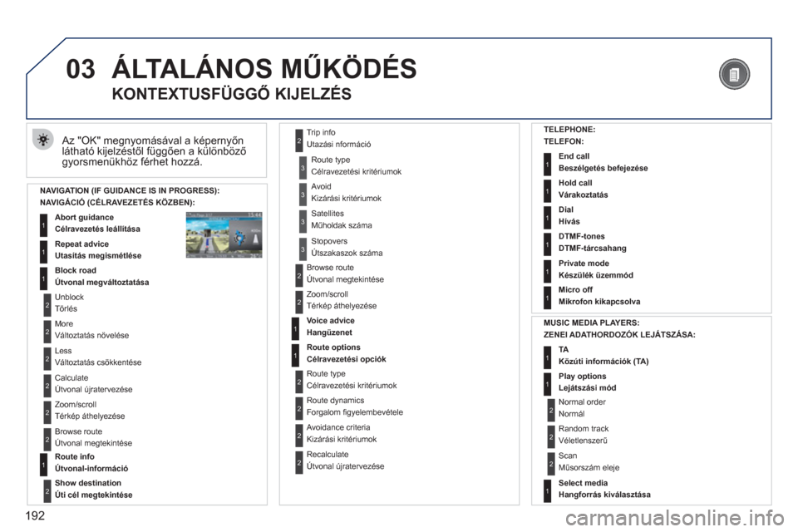Viewport: 798px width, 532px height.
Task: Click the light bulb tip icon
Action: pos(43,139)
